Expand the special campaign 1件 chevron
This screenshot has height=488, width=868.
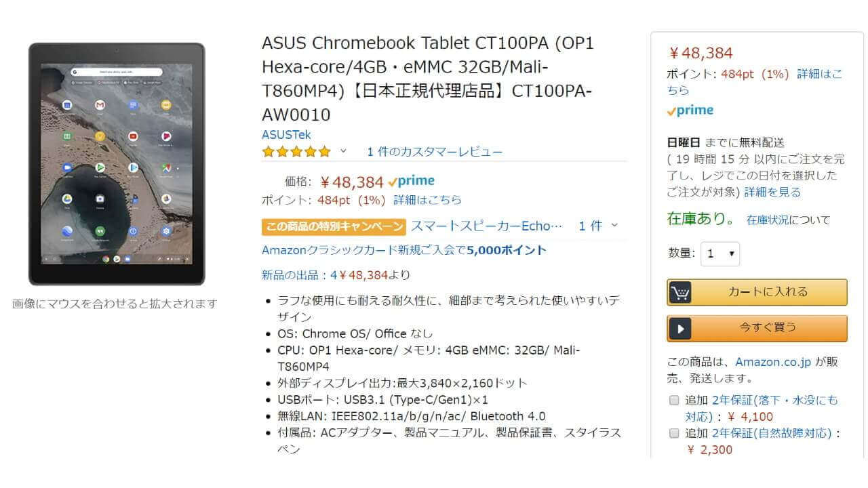point(614,226)
